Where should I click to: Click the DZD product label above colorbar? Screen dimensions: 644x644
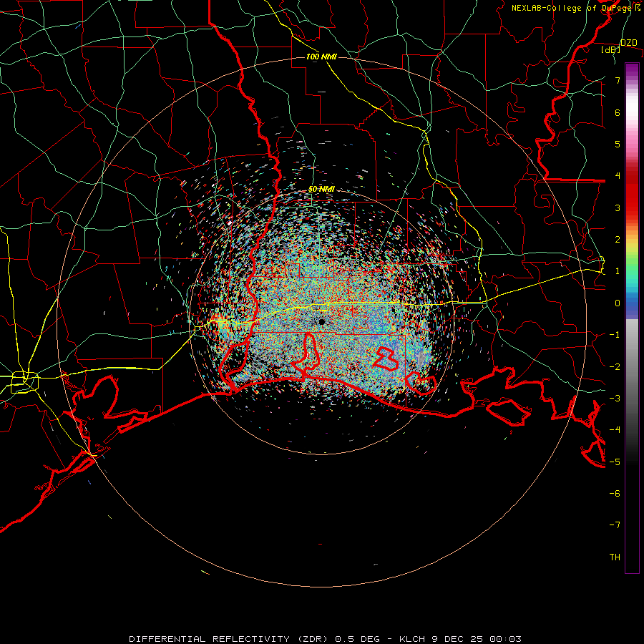[628, 43]
